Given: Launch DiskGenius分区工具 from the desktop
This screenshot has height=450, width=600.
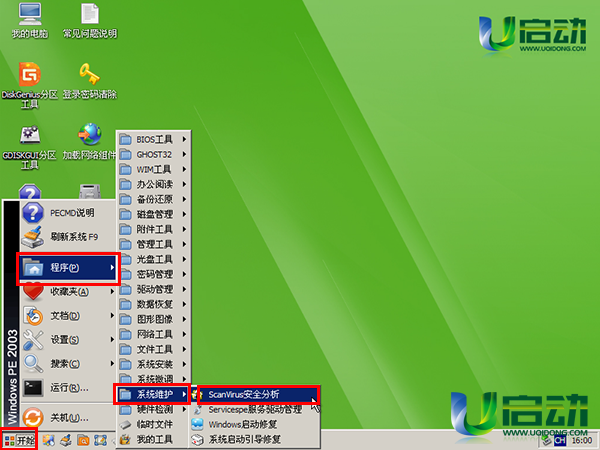Looking at the screenshot, I should (x=30, y=85).
